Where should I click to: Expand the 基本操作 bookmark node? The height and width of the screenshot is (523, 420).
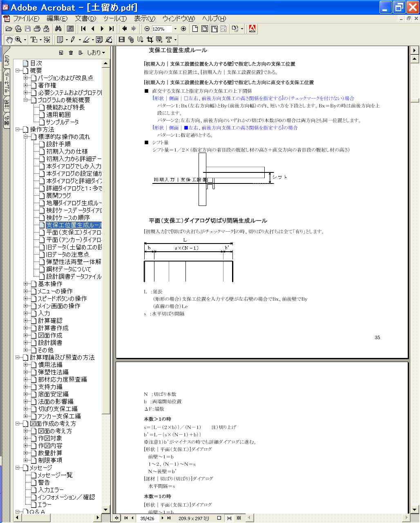click(26, 284)
